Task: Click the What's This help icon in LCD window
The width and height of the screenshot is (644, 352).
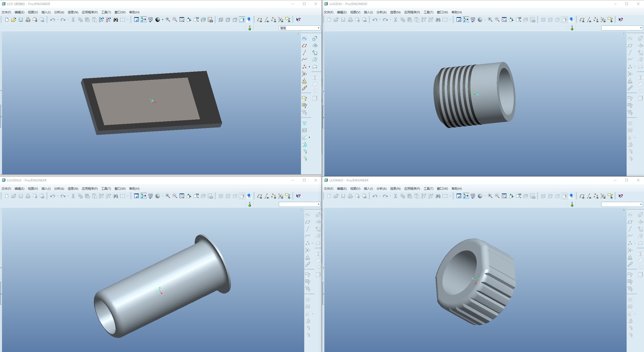Action: [x=298, y=20]
